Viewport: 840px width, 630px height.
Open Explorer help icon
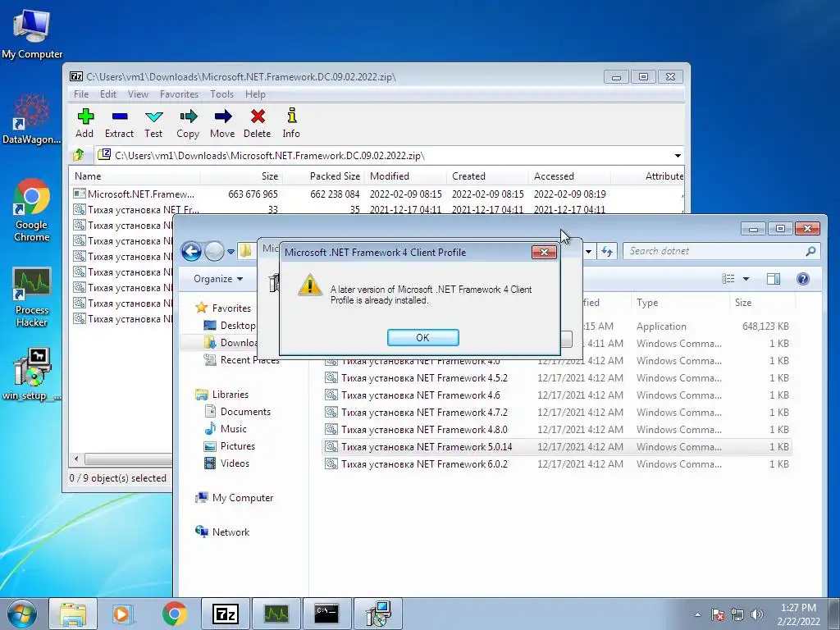tap(802, 279)
